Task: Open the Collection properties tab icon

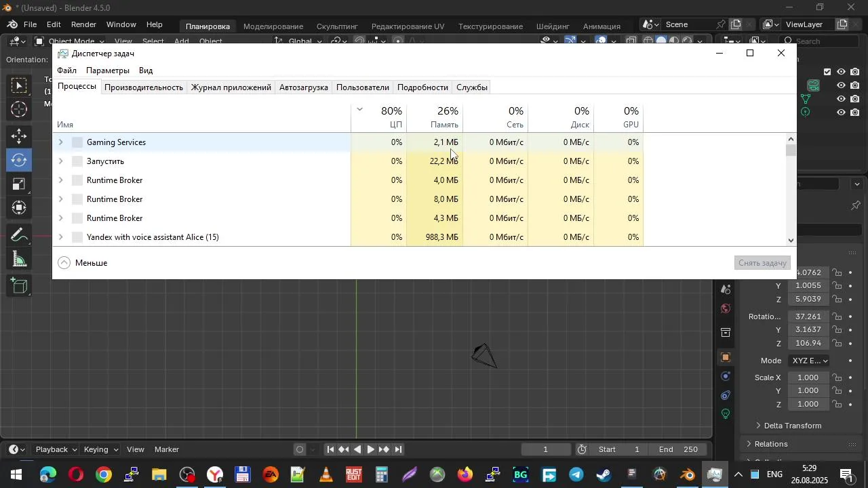Action: 726,333
